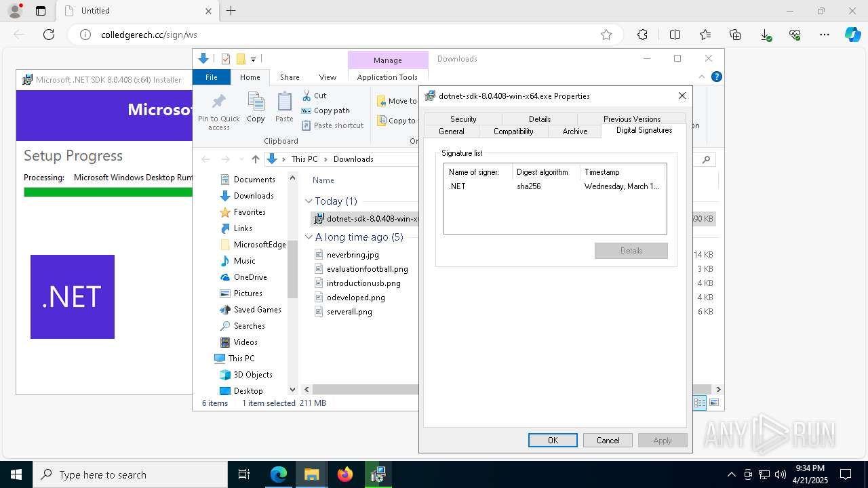Click the Timestamp column header
The height and width of the screenshot is (488, 868).
(x=623, y=172)
